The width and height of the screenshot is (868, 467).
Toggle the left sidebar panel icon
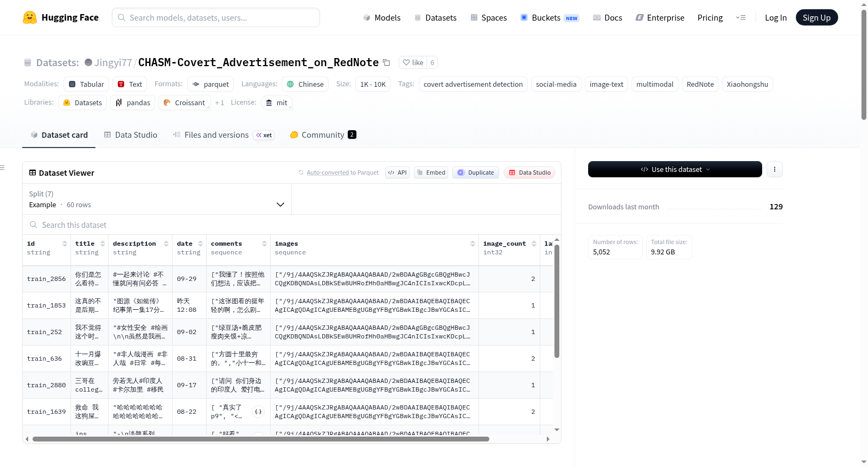pos(3,168)
